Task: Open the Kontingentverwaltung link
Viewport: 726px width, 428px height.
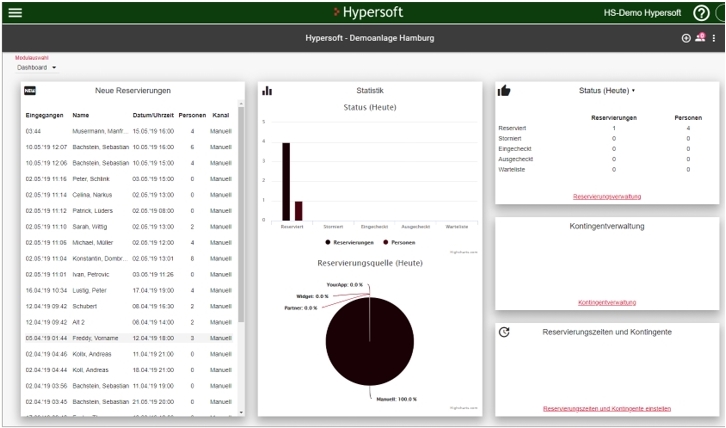Action: coord(607,302)
